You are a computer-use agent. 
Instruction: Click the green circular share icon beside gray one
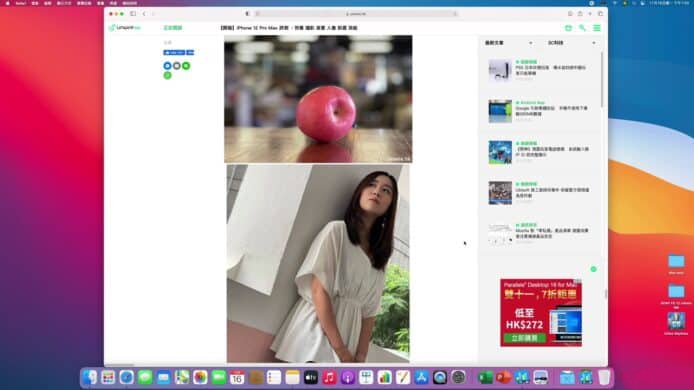186,66
